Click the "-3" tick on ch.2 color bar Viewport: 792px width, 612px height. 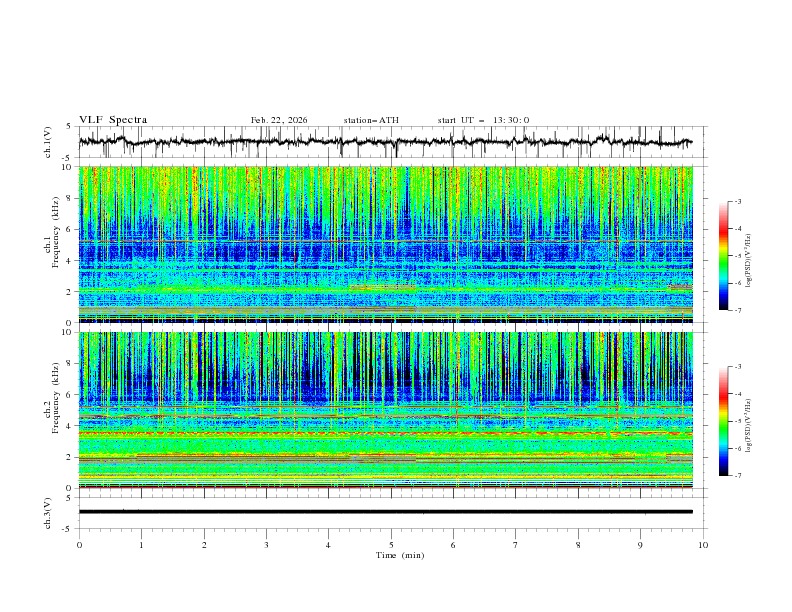738,367
